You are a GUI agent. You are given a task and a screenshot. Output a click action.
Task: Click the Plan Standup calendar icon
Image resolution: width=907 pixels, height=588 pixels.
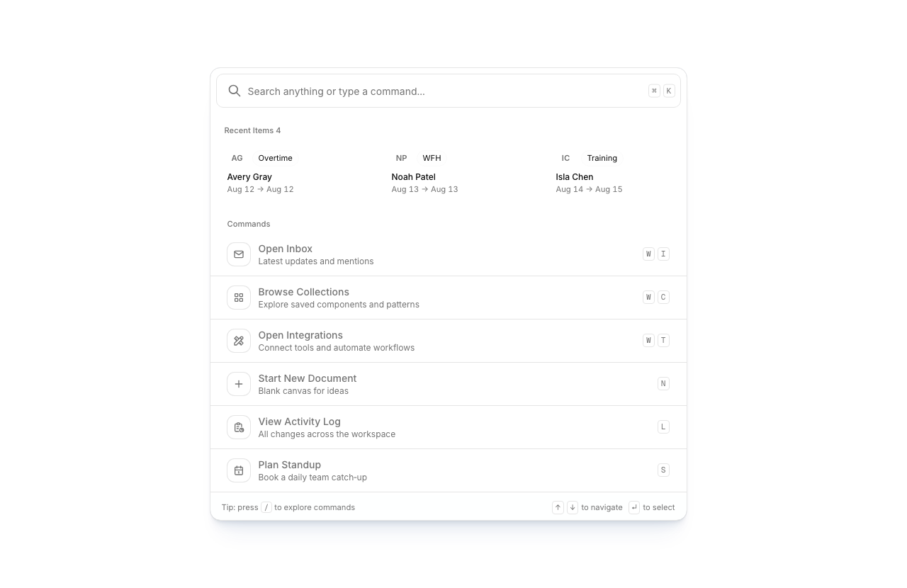[x=239, y=470]
